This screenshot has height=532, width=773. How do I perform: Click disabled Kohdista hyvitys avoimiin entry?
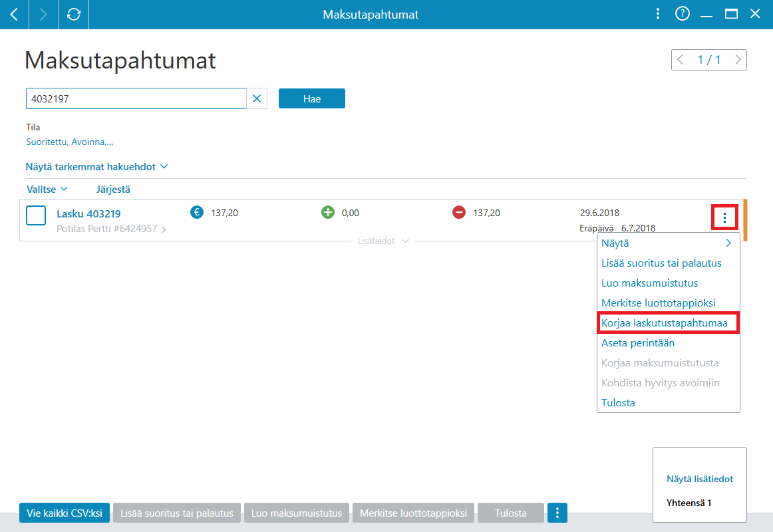click(668, 383)
